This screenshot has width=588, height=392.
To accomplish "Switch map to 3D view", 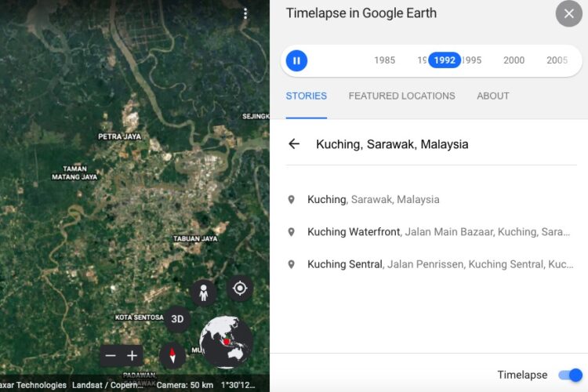I will pyautogui.click(x=177, y=319).
